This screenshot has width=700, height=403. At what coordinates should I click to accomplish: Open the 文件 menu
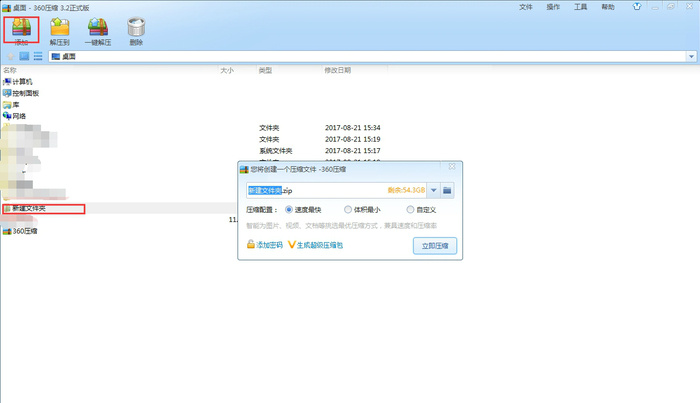[526, 7]
